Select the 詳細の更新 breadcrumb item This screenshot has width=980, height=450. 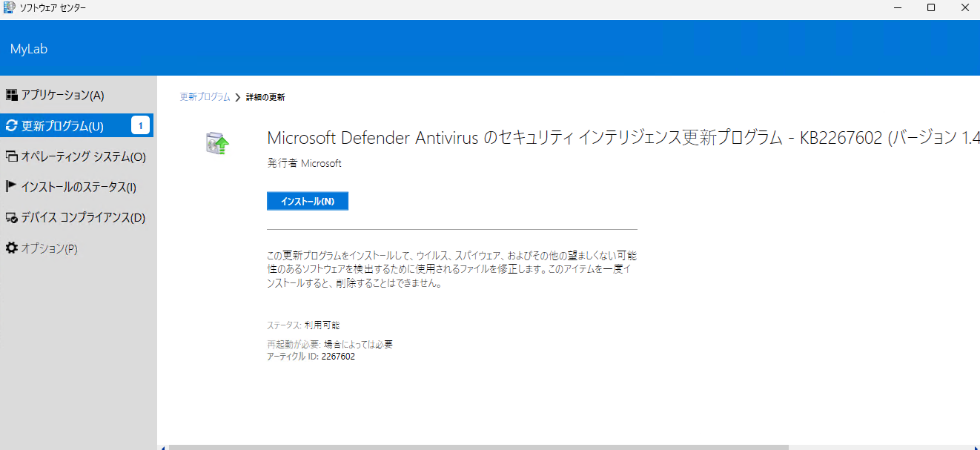[265, 97]
